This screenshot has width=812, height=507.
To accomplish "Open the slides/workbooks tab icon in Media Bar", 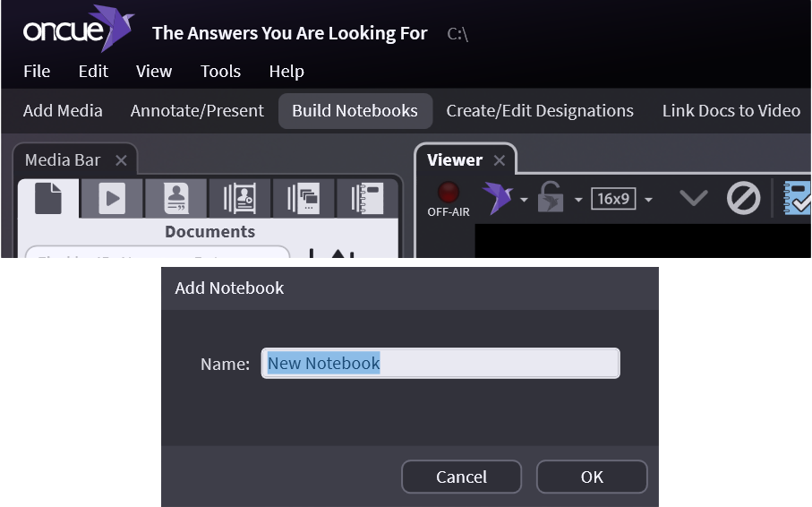I will pyautogui.click(x=303, y=198).
